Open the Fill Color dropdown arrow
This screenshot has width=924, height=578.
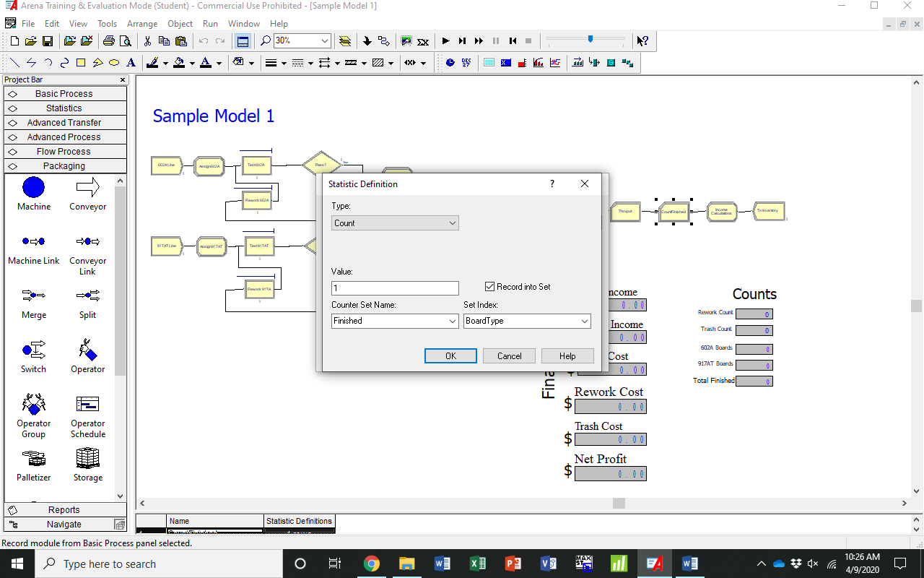click(x=192, y=63)
